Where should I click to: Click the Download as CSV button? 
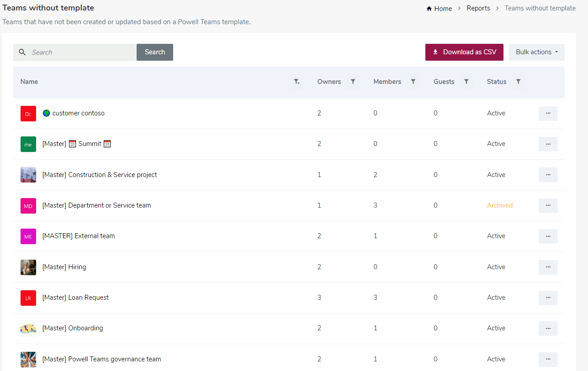(x=464, y=52)
